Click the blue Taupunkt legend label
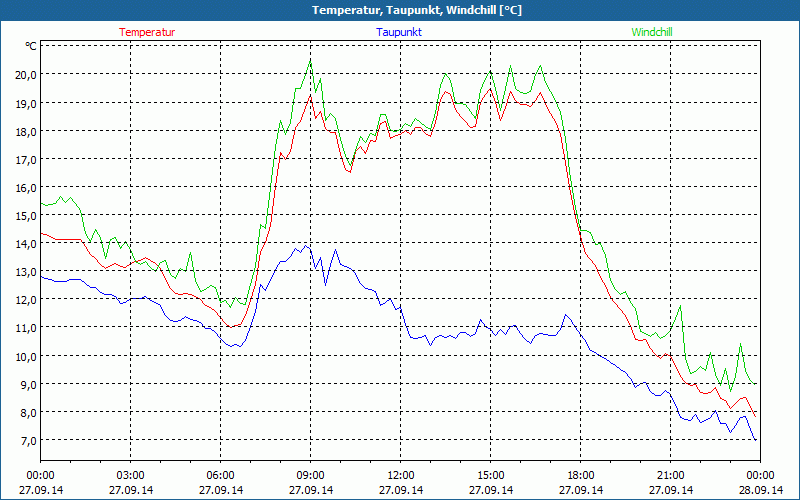Viewport: 800px width, 500px height. point(398,32)
